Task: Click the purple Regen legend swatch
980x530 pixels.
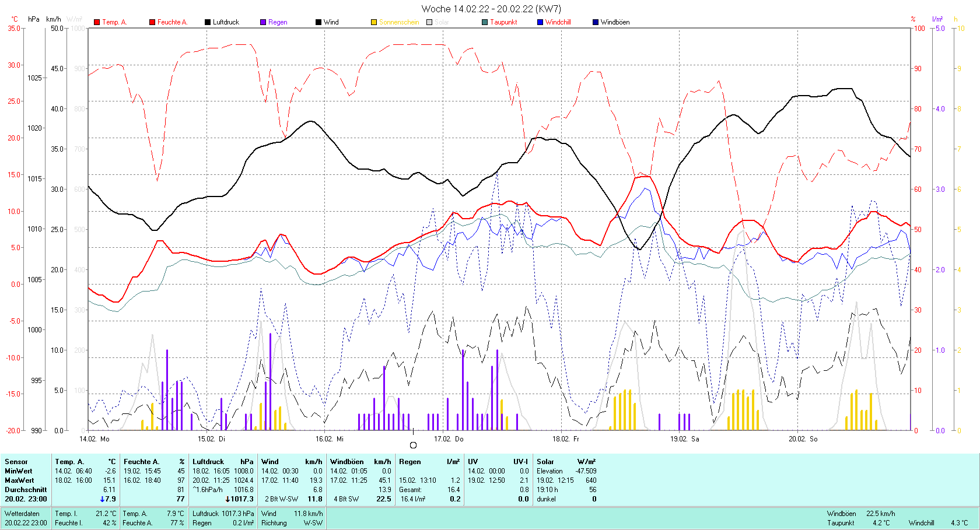Action: [263, 22]
